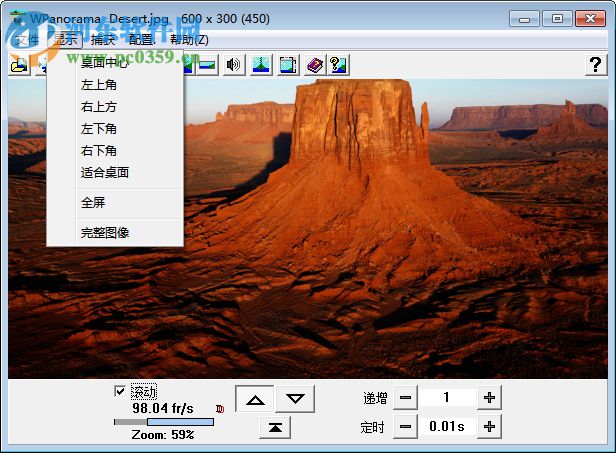Click the Zoom: 59% label
Screen dimensions: 616x453
click(163, 435)
